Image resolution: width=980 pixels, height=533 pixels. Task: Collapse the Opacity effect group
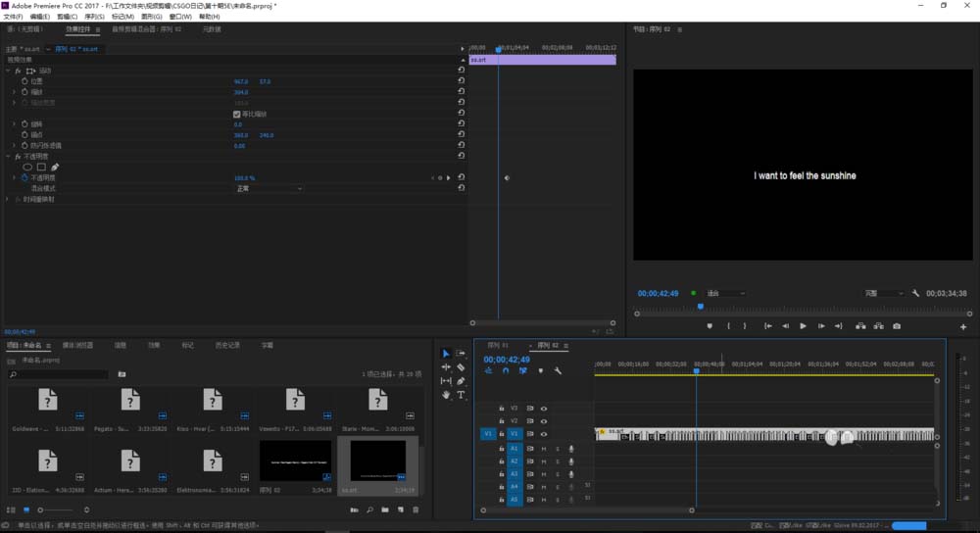[x=8, y=156]
